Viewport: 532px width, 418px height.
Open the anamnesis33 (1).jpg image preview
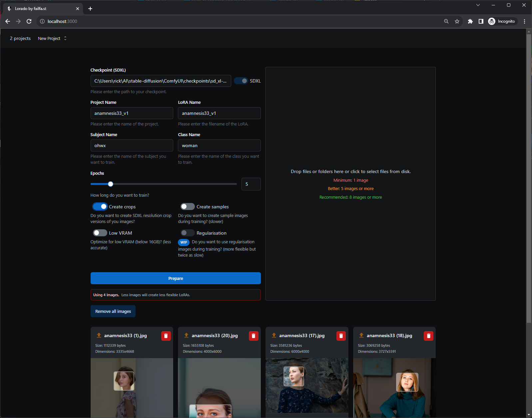132,388
